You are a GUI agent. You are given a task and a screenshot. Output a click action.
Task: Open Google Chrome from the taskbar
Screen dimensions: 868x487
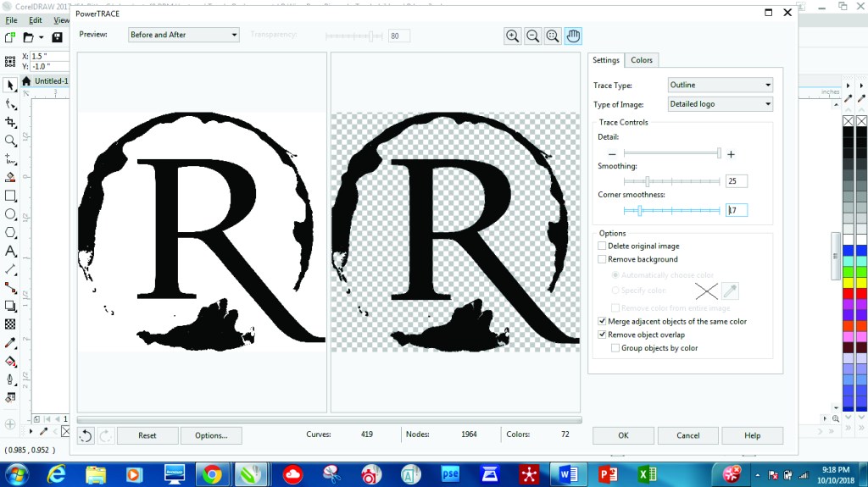pos(211,473)
